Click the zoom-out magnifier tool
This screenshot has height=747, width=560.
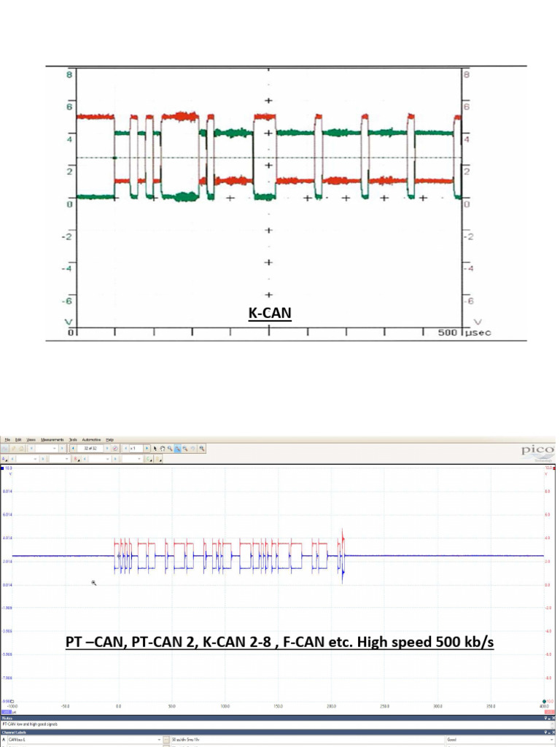point(185,449)
